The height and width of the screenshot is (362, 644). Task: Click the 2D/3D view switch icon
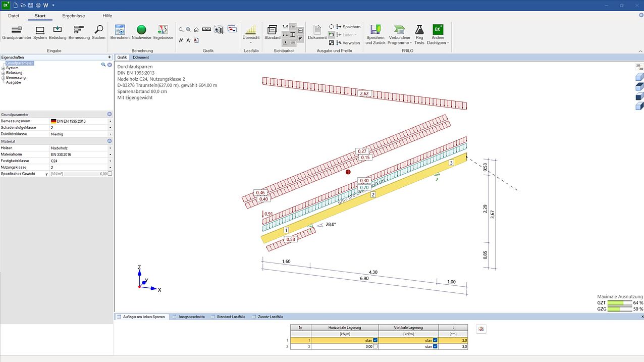[639, 67]
